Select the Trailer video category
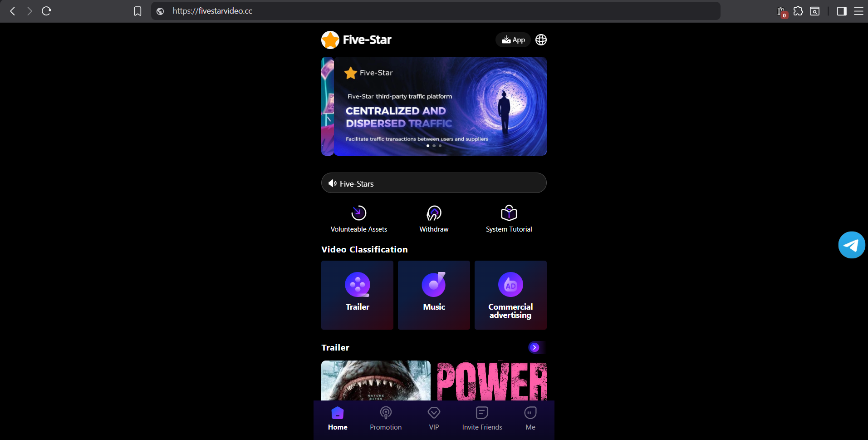Image resolution: width=868 pixels, height=440 pixels. point(357,295)
